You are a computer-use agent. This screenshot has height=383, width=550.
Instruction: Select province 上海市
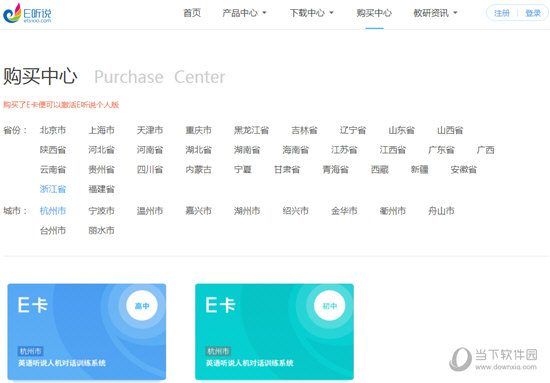[101, 130]
